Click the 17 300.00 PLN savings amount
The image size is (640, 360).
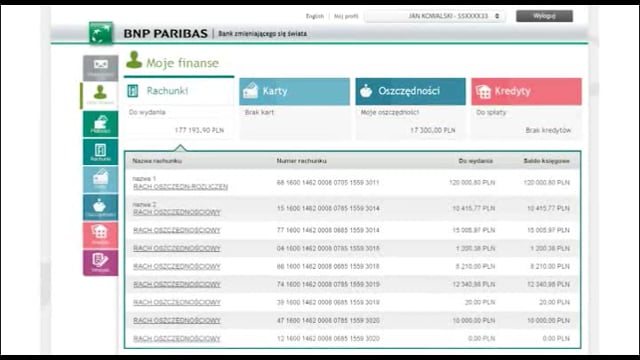[x=433, y=130]
